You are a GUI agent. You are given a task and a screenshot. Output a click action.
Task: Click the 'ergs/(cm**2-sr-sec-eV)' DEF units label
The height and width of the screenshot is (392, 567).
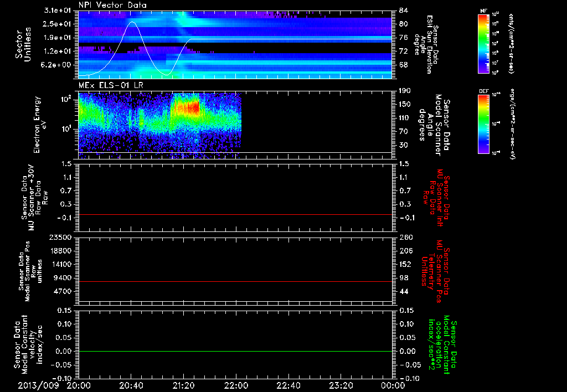click(x=512, y=124)
